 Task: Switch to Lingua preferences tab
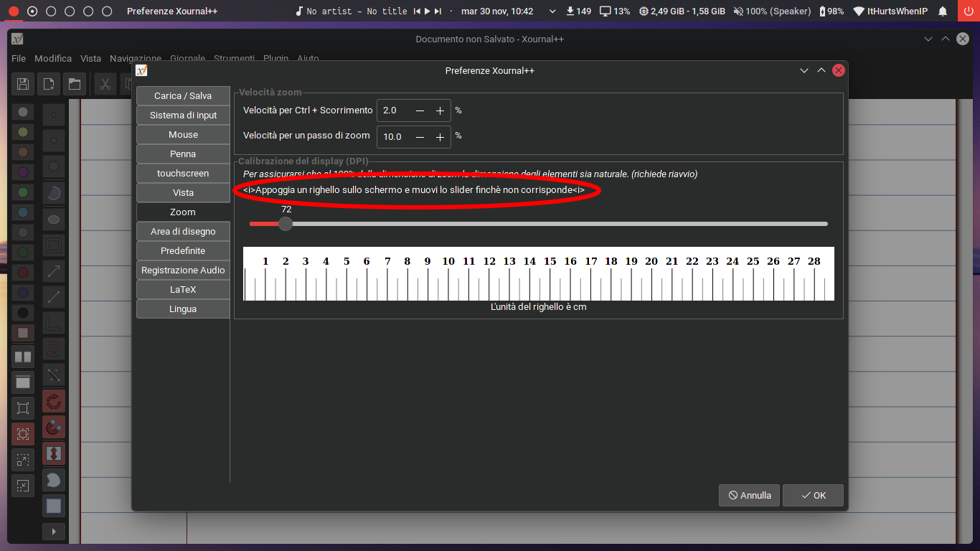pyautogui.click(x=183, y=309)
